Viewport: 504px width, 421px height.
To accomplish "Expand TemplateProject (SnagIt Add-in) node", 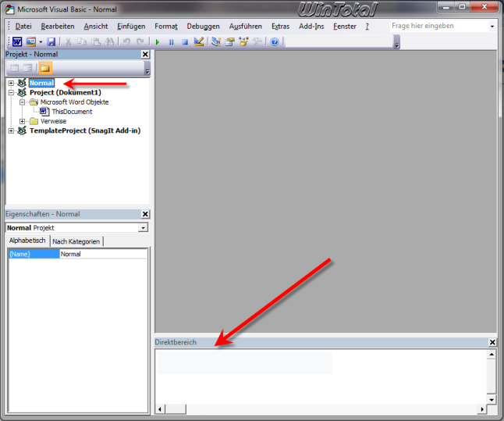I will (11, 131).
